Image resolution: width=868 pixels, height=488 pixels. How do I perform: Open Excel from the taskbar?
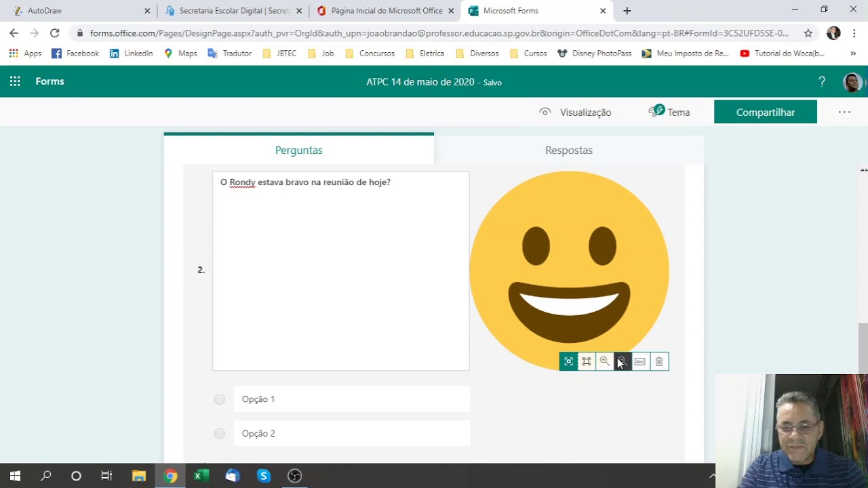point(201,476)
